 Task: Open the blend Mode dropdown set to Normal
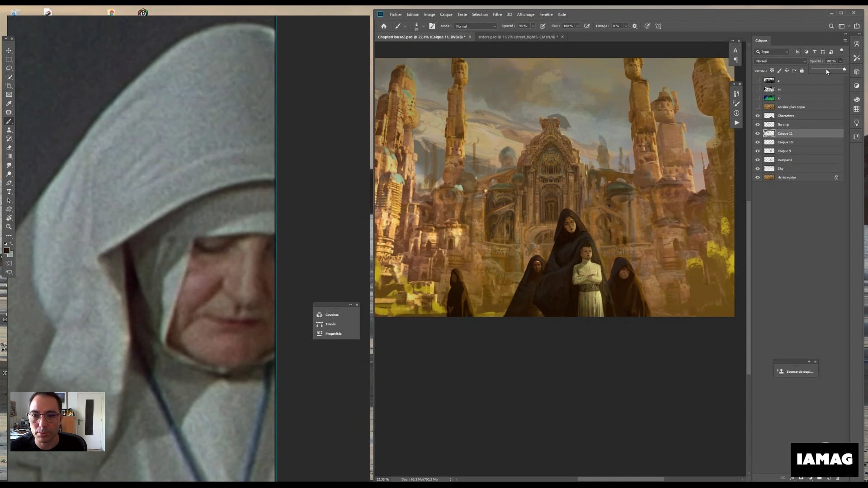475,26
